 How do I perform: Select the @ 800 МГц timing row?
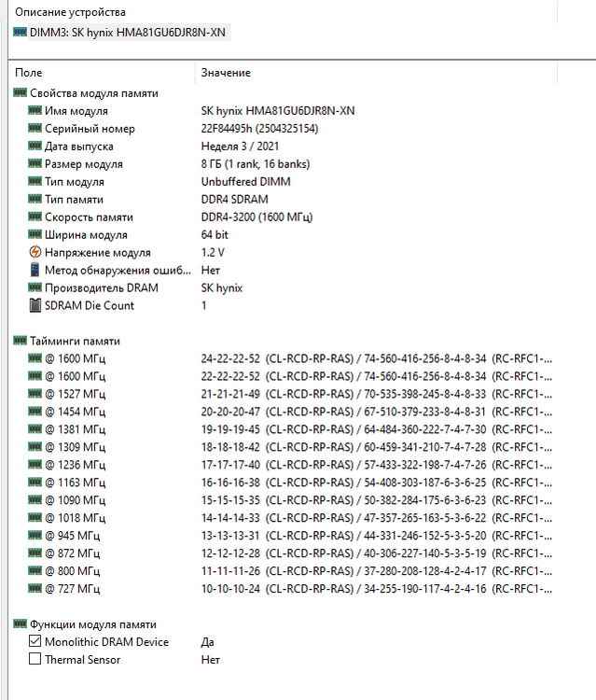point(290,571)
